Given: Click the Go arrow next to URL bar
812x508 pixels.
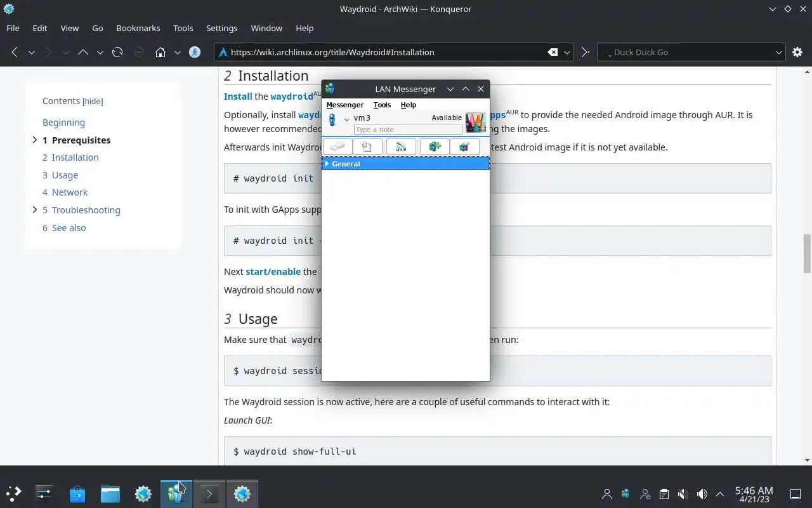Looking at the screenshot, I should click(585, 52).
